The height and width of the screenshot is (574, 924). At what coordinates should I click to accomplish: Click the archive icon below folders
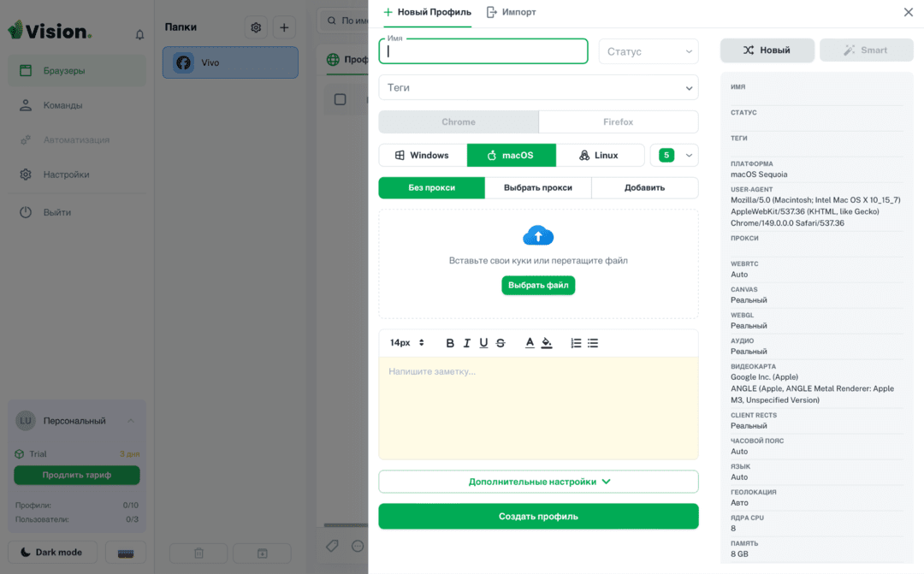point(263,553)
